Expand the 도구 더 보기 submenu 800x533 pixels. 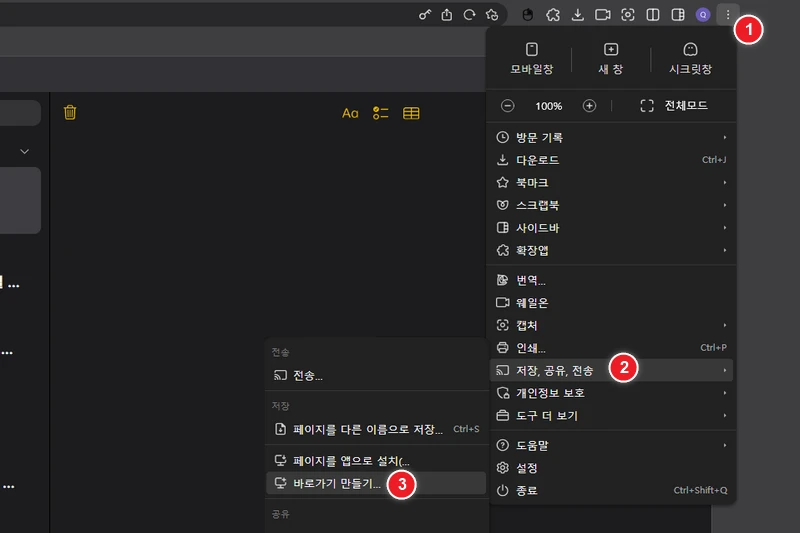pos(611,415)
